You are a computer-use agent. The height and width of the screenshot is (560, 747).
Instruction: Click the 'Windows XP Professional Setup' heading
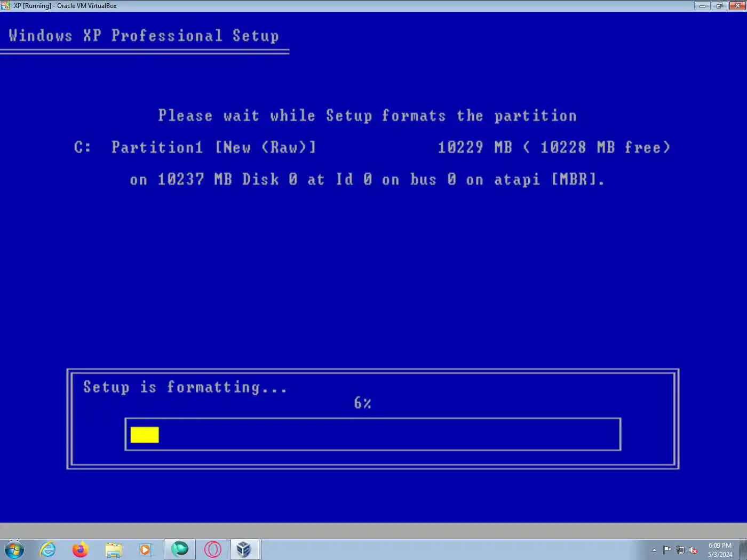coord(144,36)
